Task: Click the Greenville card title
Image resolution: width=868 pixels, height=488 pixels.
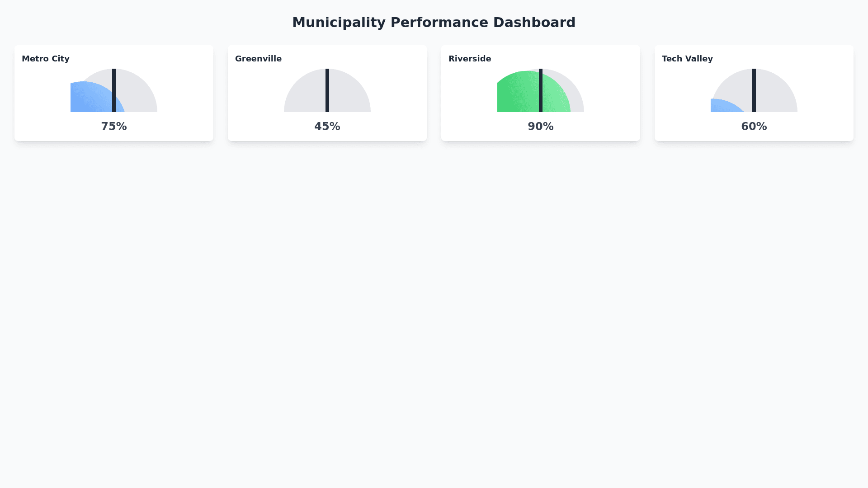Action: coord(258,59)
